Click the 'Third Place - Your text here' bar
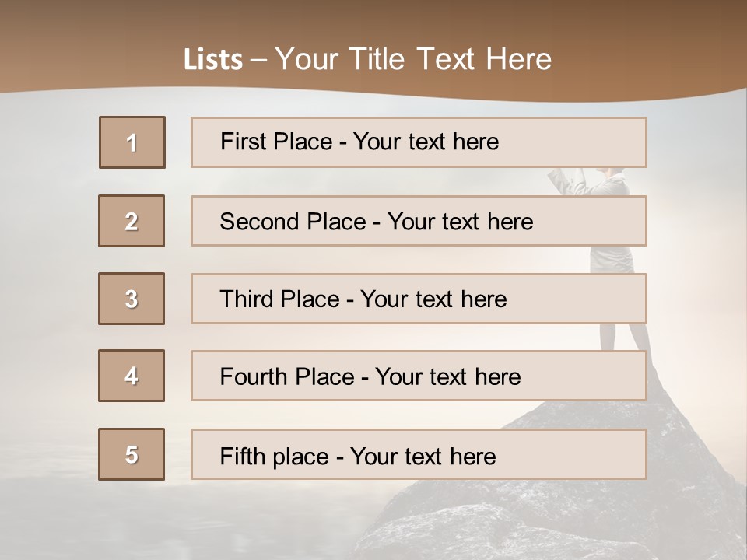The height and width of the screenshot is (560, 747). tap(419, 299)
